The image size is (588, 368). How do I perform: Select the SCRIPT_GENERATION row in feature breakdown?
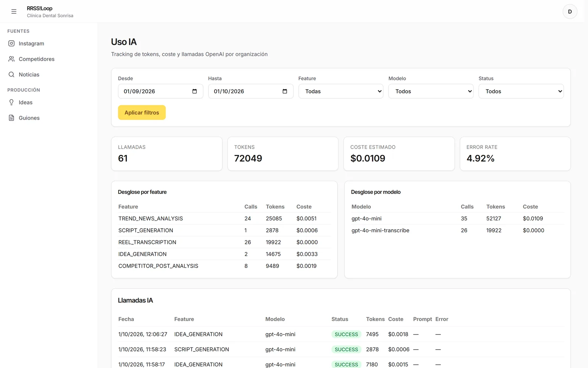coord(224,230)
